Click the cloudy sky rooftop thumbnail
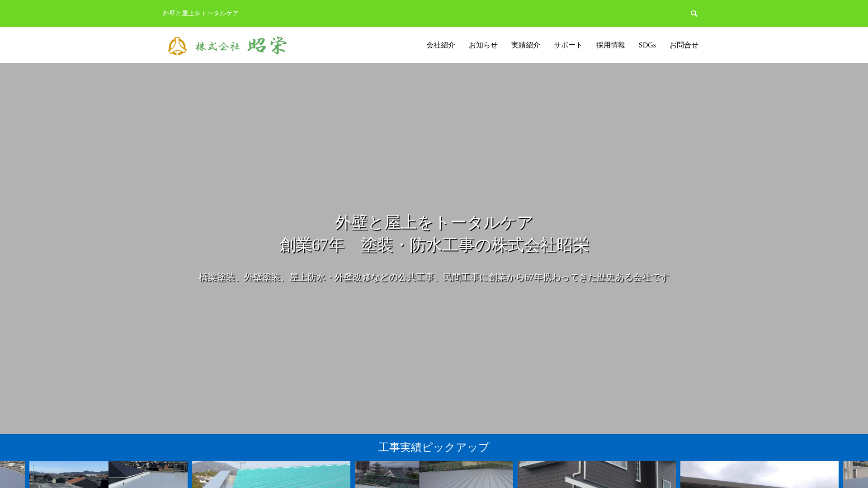The width and height of the screenshot is (868, 488). click(759, 474)
